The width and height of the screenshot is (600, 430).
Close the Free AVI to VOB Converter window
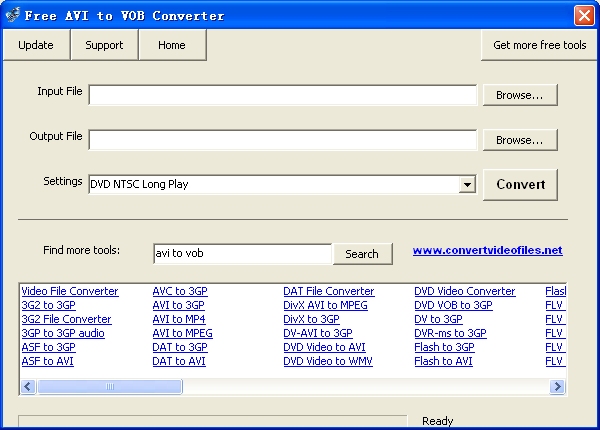584,16
